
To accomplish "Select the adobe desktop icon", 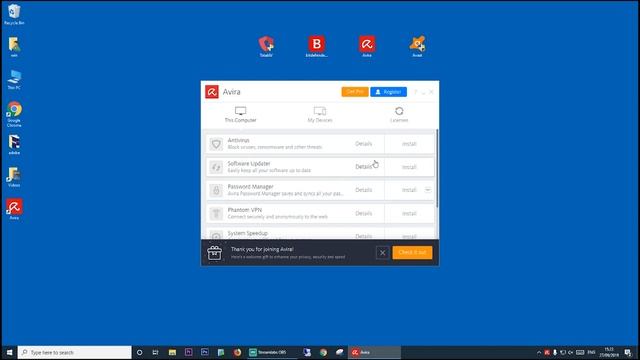I will pos(14,145).
